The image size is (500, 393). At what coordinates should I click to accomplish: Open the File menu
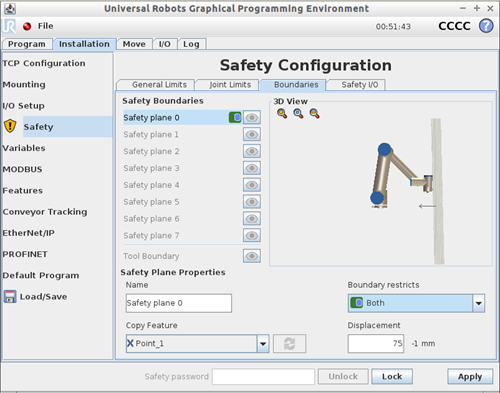click(45, 26)
